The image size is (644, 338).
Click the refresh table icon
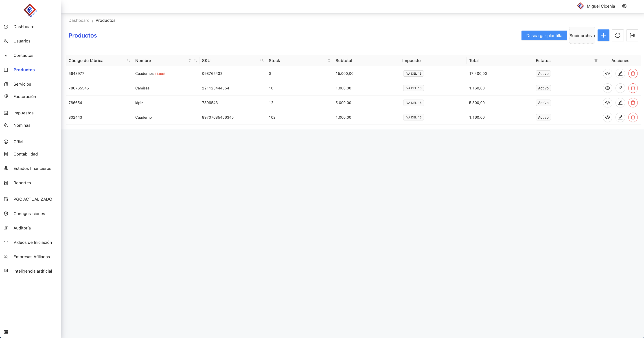(x=618, y=35)
